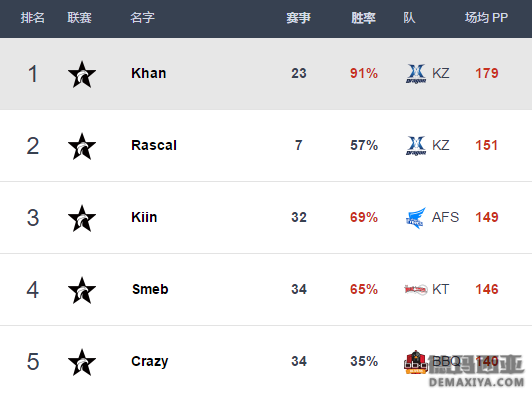Open the Crazy player name link
Viewport: 532px width, 394px height.
point(150,361)
